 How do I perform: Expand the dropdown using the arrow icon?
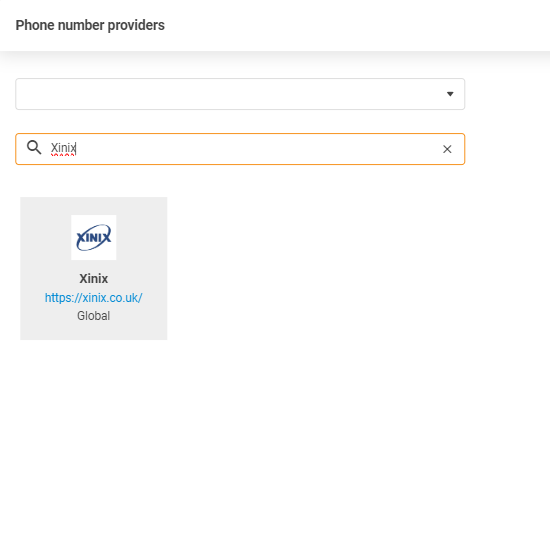[450, 94]
